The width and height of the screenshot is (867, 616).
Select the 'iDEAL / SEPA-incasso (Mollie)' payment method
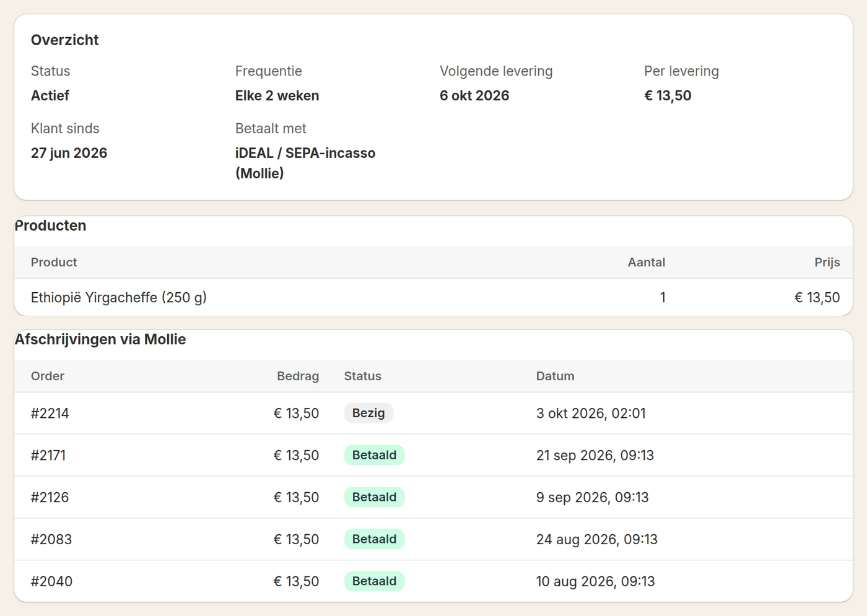305,163
